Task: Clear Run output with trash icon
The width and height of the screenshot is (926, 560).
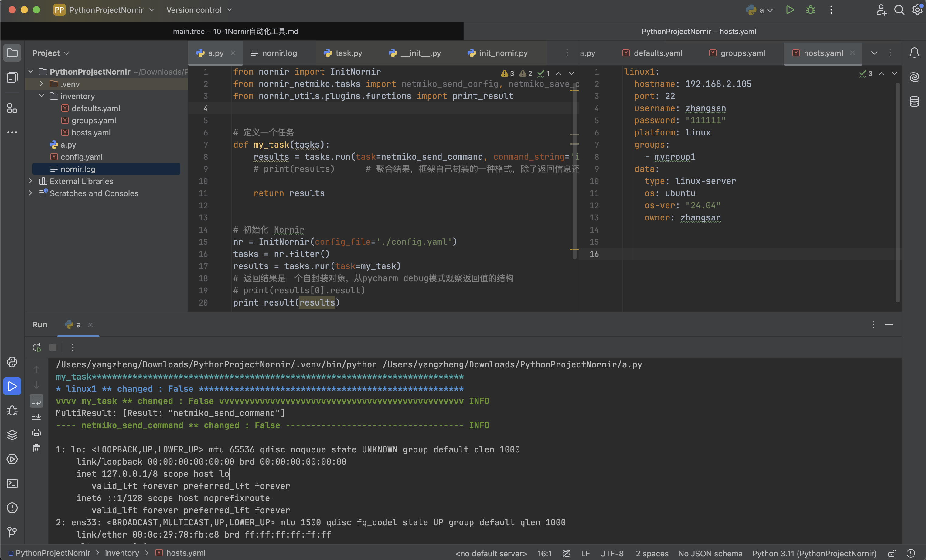Action: point(36,448)
